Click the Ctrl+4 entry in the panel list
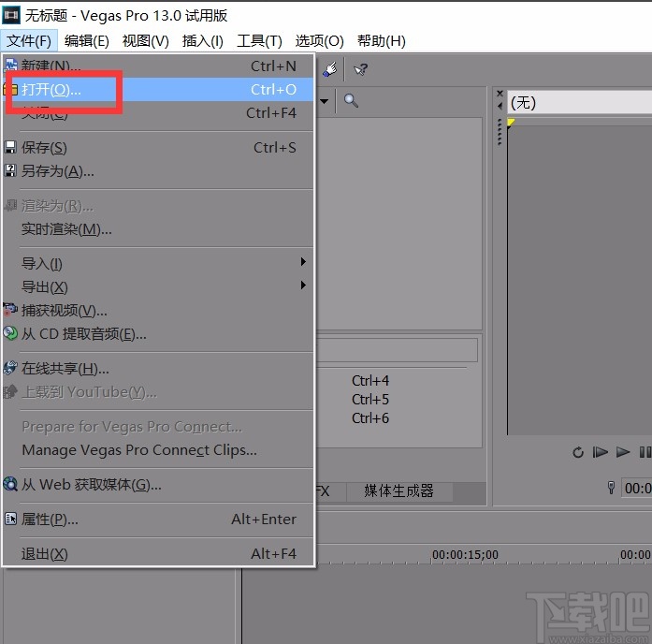 tap(370, 381)
